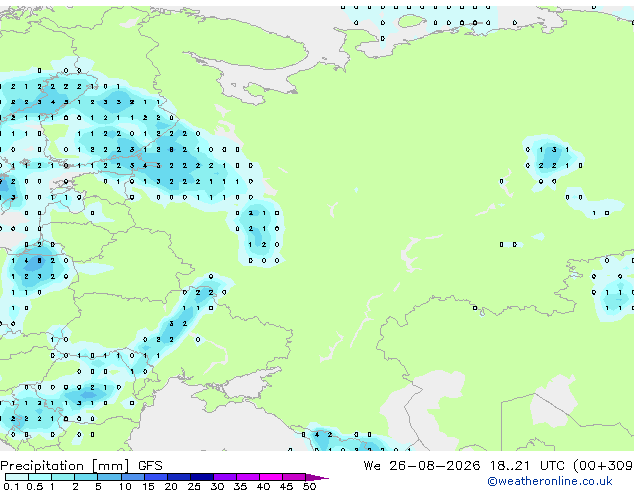The height and width of the screenshot is (490, 634).
Task: Click the 'GFS' model label
Action: 150,466
